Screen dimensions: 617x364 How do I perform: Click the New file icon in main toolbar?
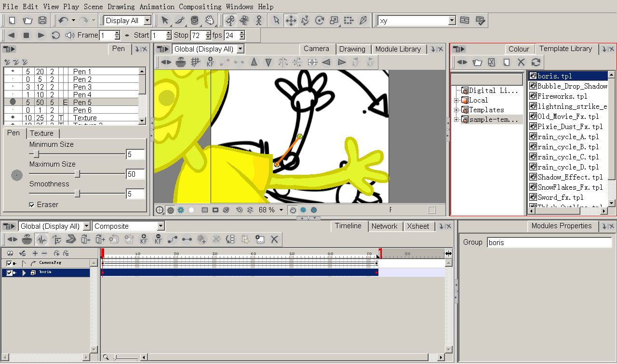click(12, 20)
